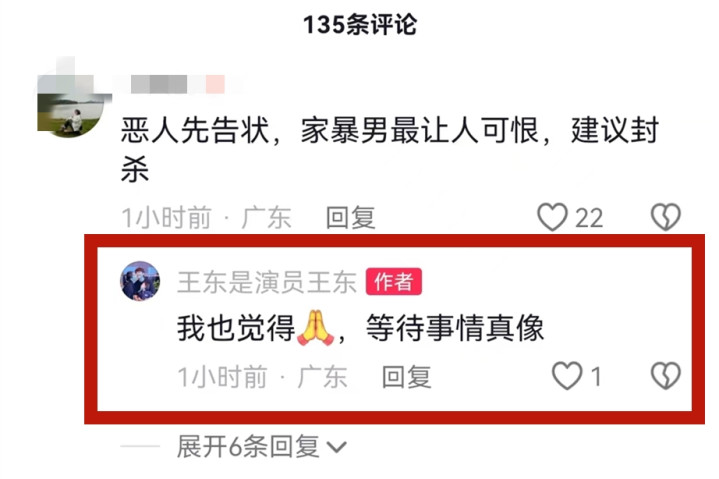The width and height of the screenshot is (719, 479).
Task: Select comment text 恶人先告状
Action: (195, 130)
